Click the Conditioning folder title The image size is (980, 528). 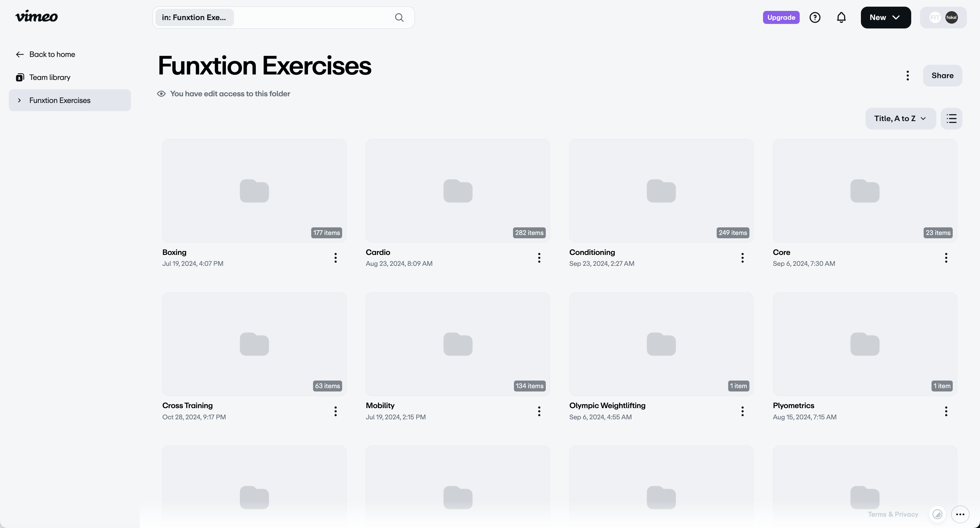click(x=592, y=252)
